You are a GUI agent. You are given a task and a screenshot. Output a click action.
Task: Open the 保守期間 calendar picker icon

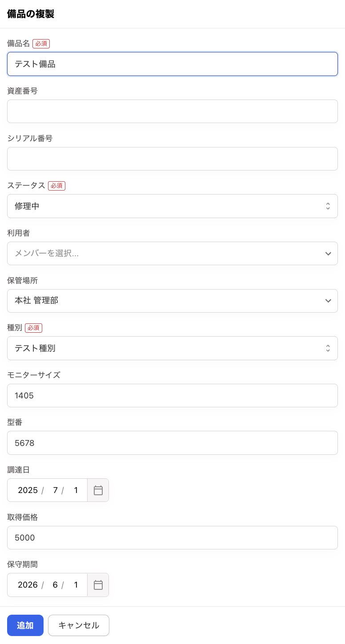98,585
